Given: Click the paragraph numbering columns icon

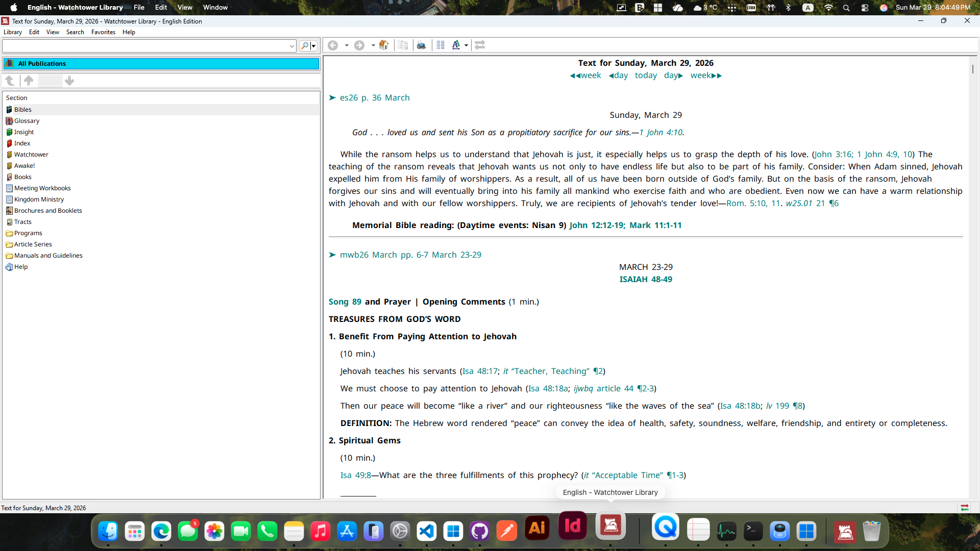Looking at the screenshot, I should click(x=440, y=45).
